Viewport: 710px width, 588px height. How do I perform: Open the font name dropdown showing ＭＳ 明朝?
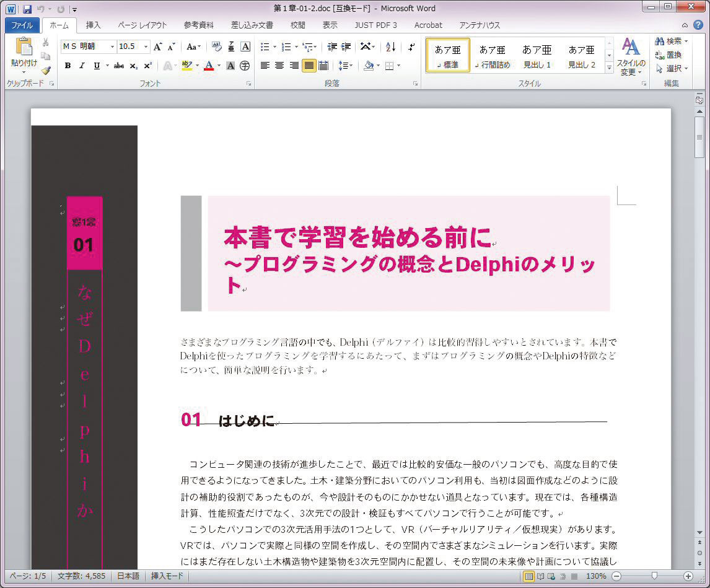[x=112, y=47]
